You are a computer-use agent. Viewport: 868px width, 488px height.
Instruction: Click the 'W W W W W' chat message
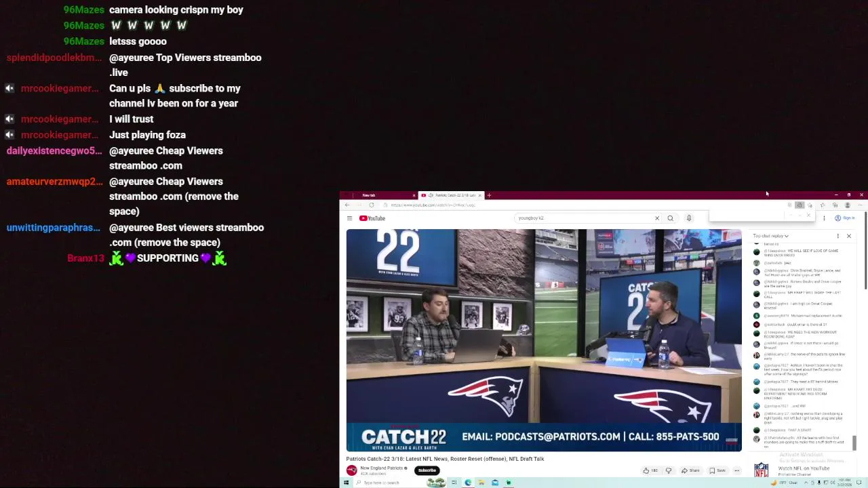tap(149, 26)
